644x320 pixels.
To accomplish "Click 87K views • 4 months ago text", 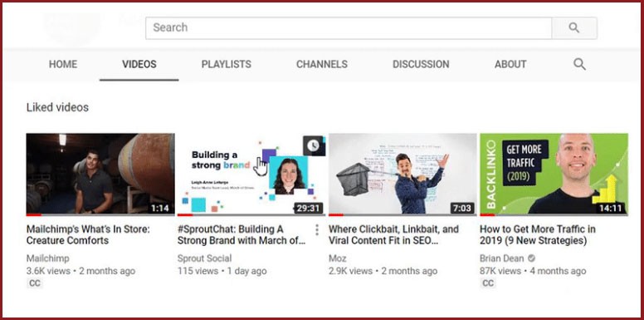I will point(533,271).
